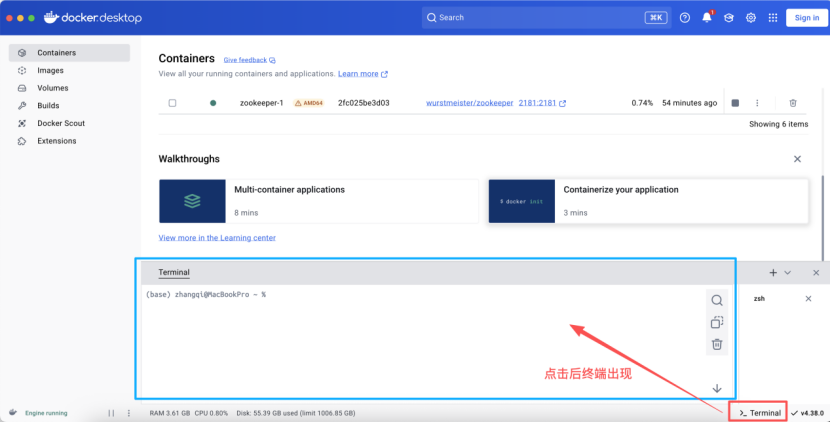Open Multi-container applications walkthrough
Screen dimensions: 830x422
point(319,201)
